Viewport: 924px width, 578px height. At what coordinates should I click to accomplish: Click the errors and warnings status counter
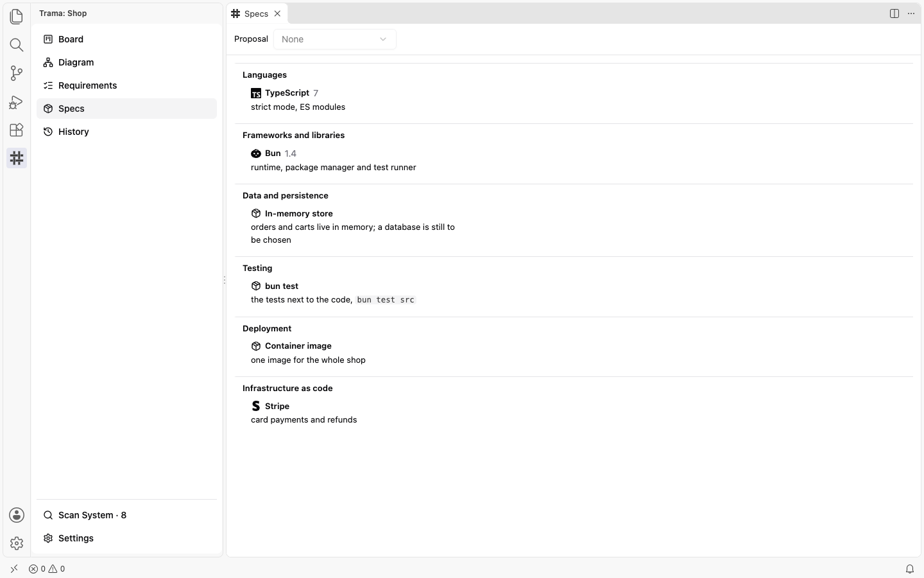47,569
